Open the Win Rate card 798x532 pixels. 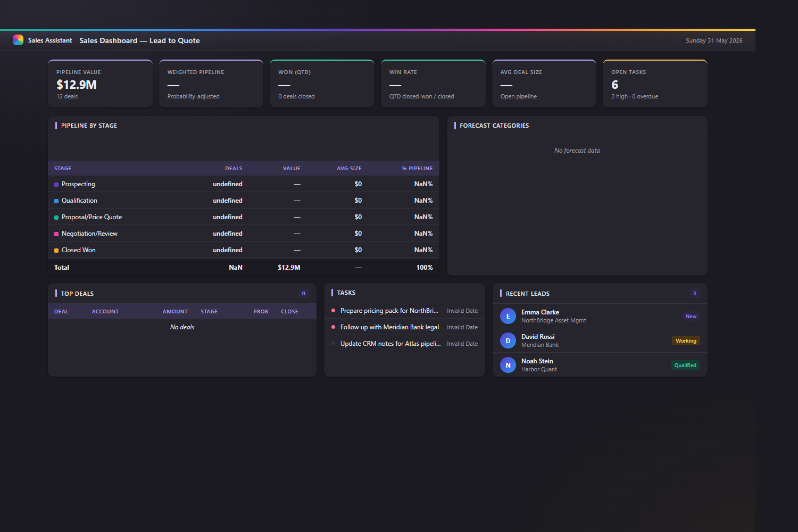coord(433,84)
